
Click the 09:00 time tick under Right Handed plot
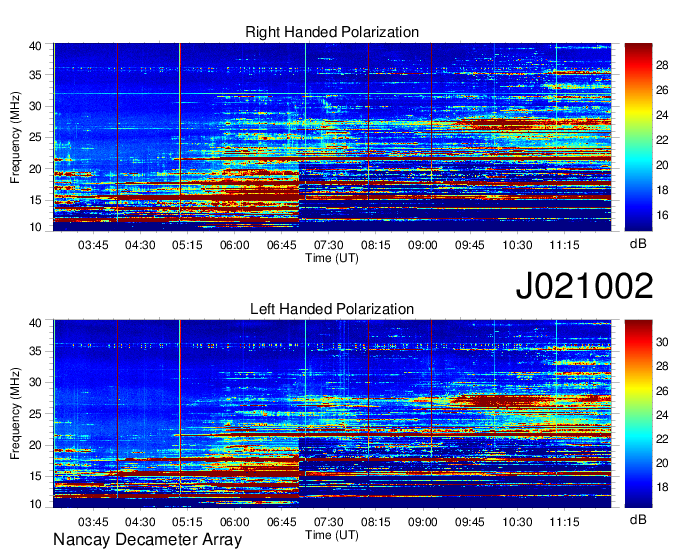[x=423, y=245]
